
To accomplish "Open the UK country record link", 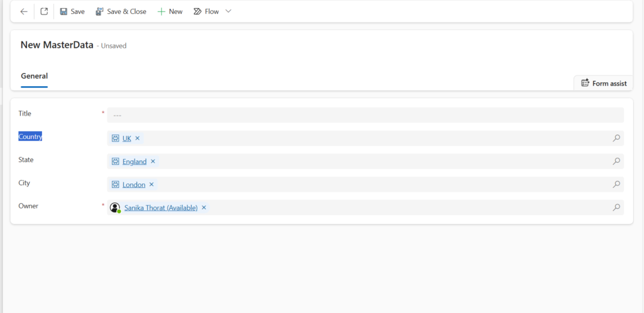I will click(127, 138).
